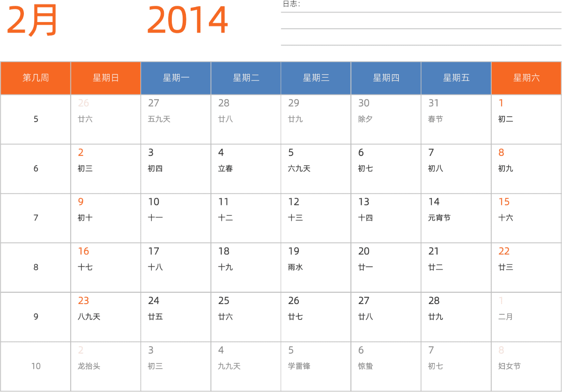Image resolution: width=562 pixels, height=392 pixels.
Task: Select the 星期三 header
Action: pos(316,78)
